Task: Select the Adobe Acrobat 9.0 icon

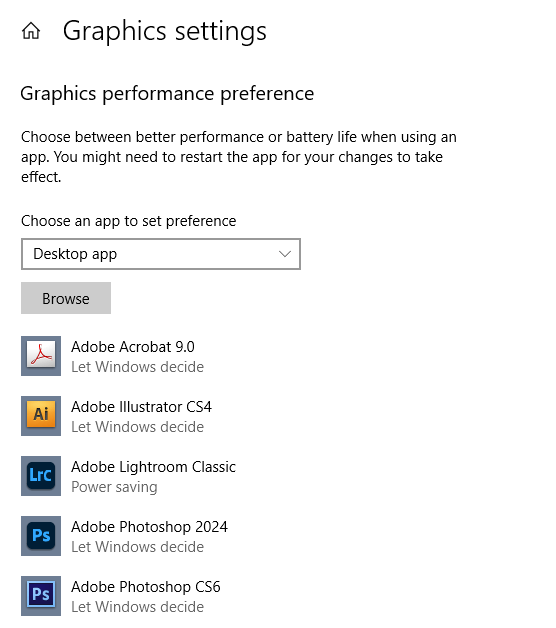Action: point(41,356)
